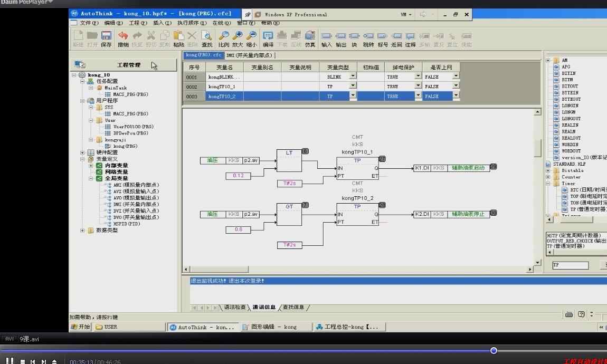Image resolution: width=607 pixels, height=364 pixels.
Task: Collapse the 用户程序 tree node
Action: [x=82, y=101]
